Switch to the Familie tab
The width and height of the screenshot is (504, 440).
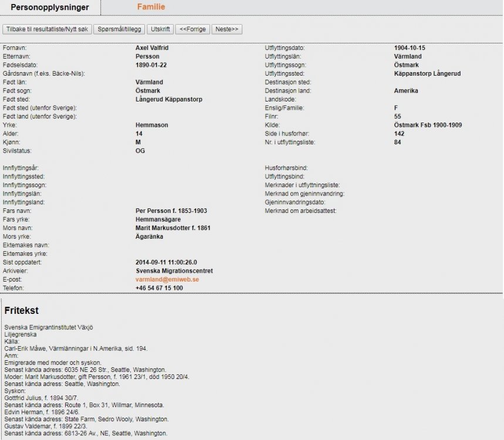click(x=151, y=7)
